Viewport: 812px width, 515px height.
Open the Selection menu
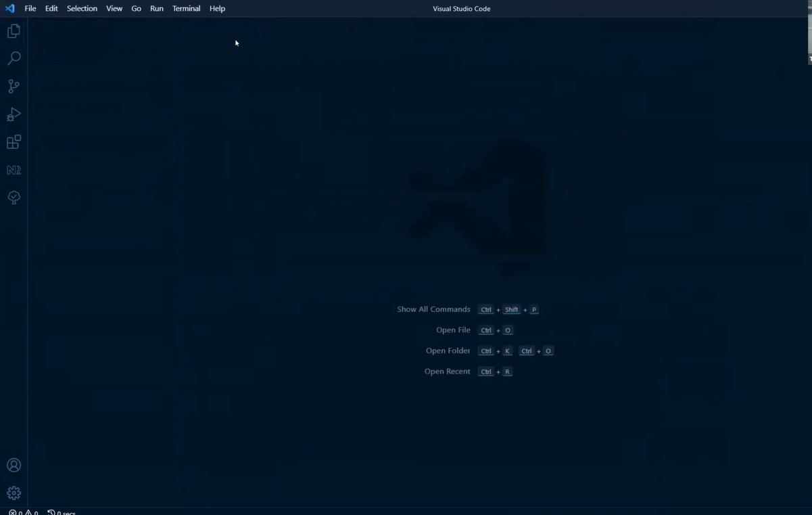pos(82,9)
